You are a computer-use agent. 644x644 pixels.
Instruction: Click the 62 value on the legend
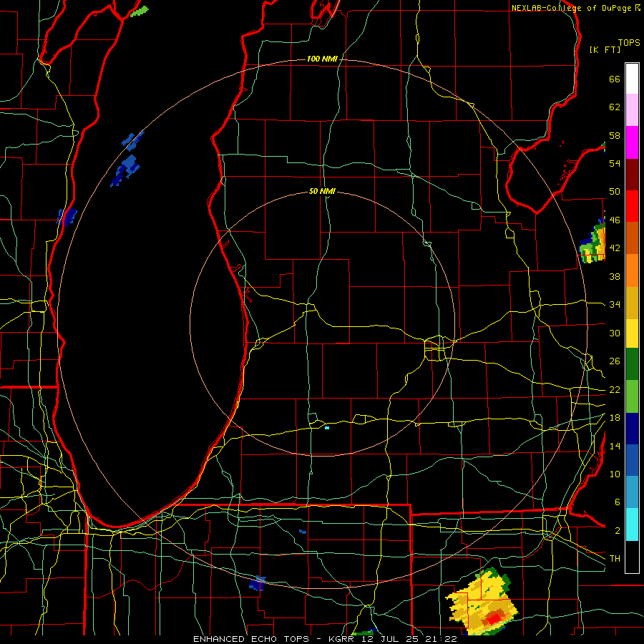615,107
